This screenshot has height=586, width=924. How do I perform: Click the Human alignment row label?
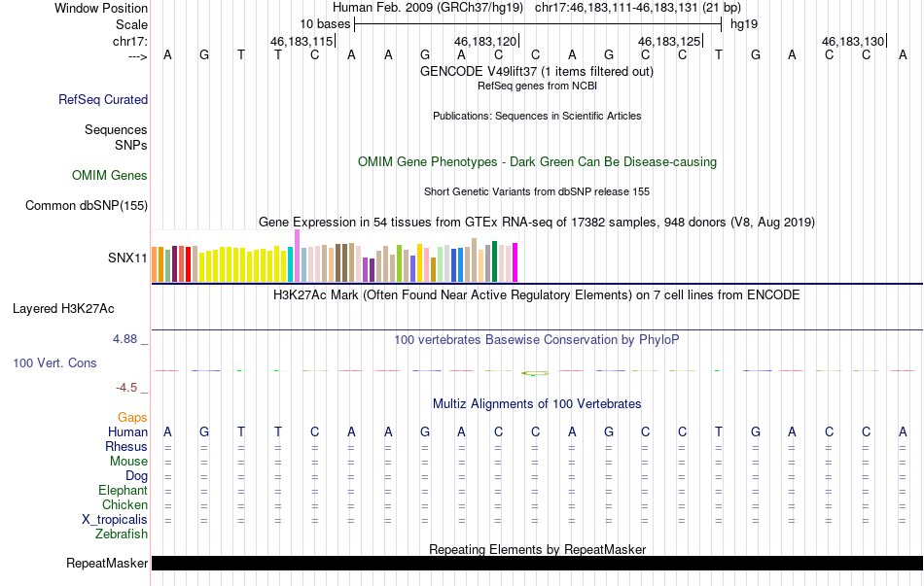click(127, 432)
